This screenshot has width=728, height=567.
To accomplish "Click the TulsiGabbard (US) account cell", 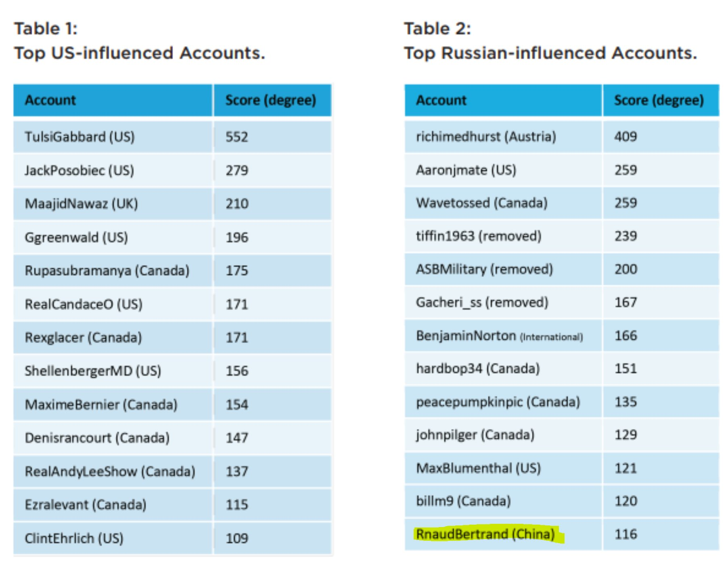I will (x=79, y=137).
